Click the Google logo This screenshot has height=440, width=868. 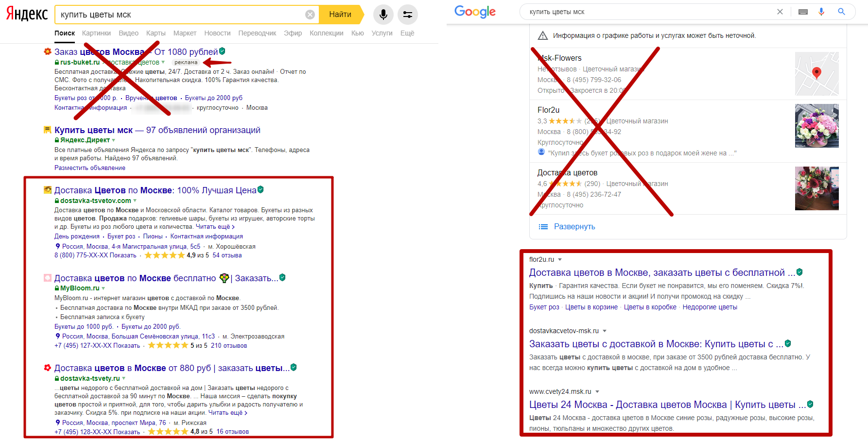475,12
